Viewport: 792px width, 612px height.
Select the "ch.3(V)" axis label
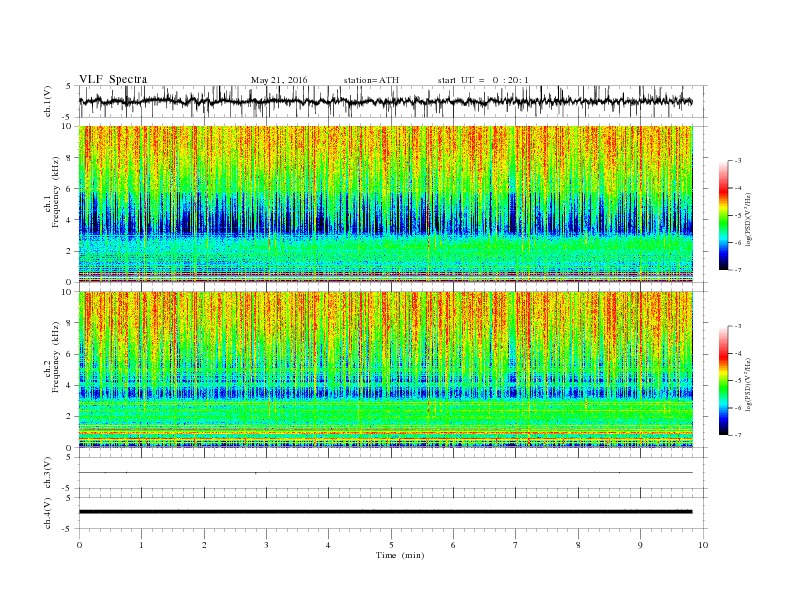click(48, 473)
